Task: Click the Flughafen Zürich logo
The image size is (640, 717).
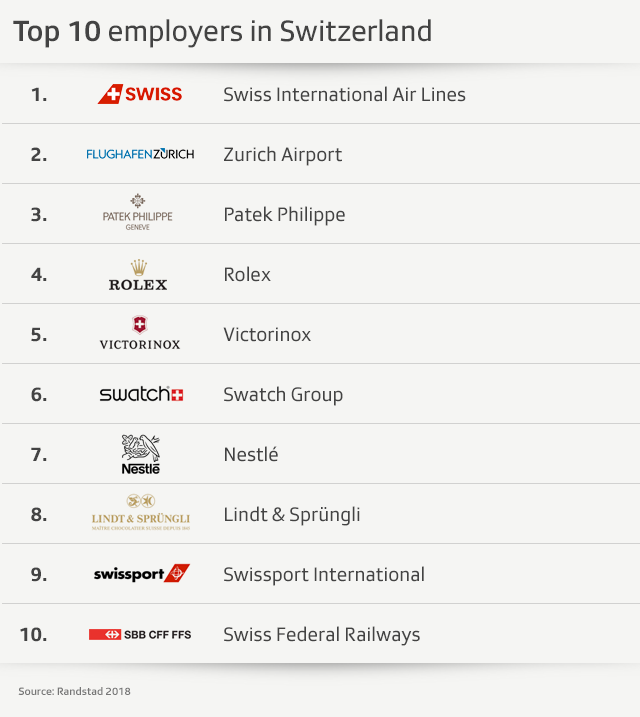Action: 140,154
